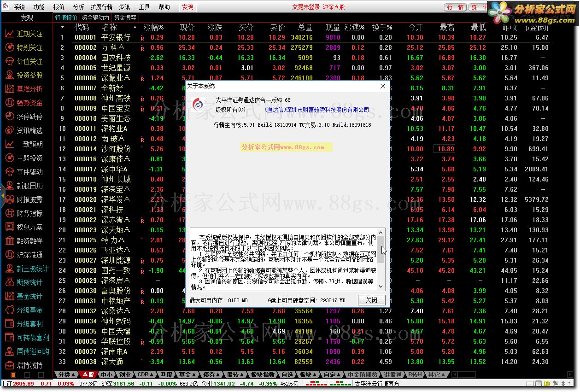Viewport: 580px width, 392px height.
Task: Open the 功能 menu
Action: point(39,7)
